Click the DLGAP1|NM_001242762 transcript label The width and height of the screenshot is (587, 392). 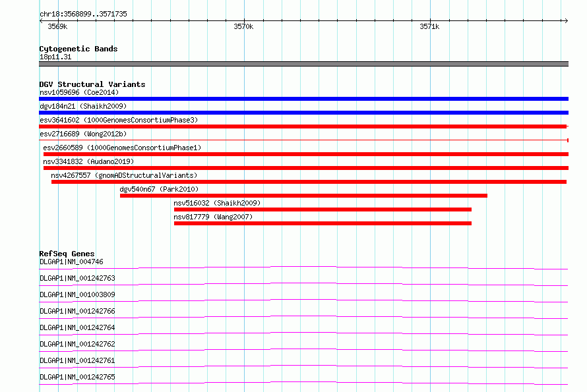click(77, 344)
